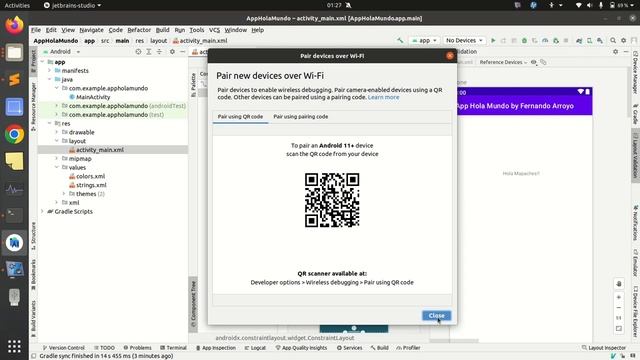Open Files app from the dock

[x=14, y=53]
